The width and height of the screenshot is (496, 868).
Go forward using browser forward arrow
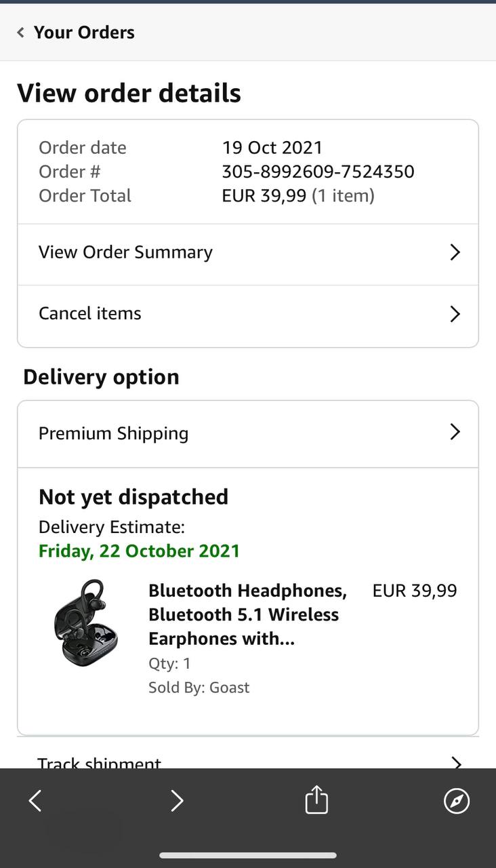pyautogui.click(x=177, y=801)
